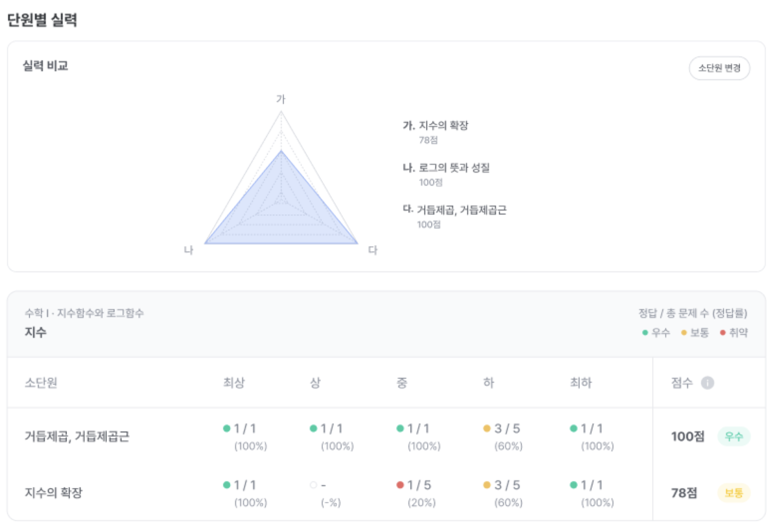Click the empty dot beside the dash in 상 column
This screenshot has width=775, height=532.
(313, 484)
